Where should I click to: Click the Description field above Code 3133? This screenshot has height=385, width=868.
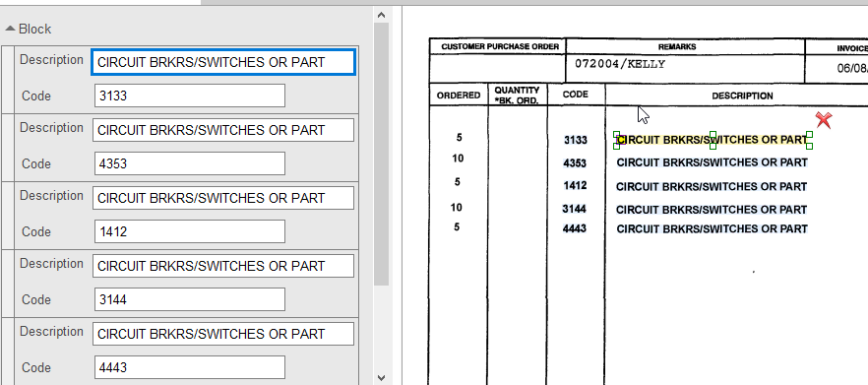click(223, 62)
